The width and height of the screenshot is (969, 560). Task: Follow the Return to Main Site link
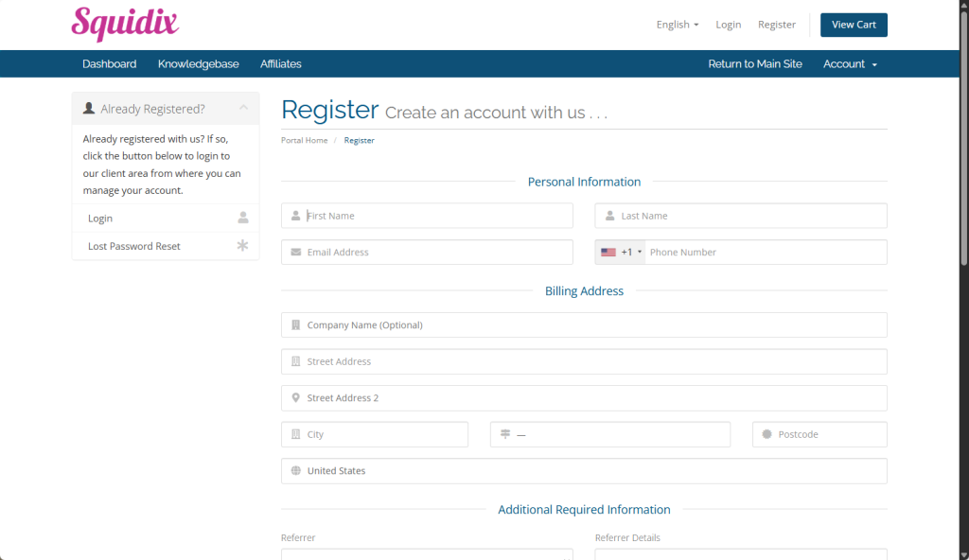pos(754,64)
